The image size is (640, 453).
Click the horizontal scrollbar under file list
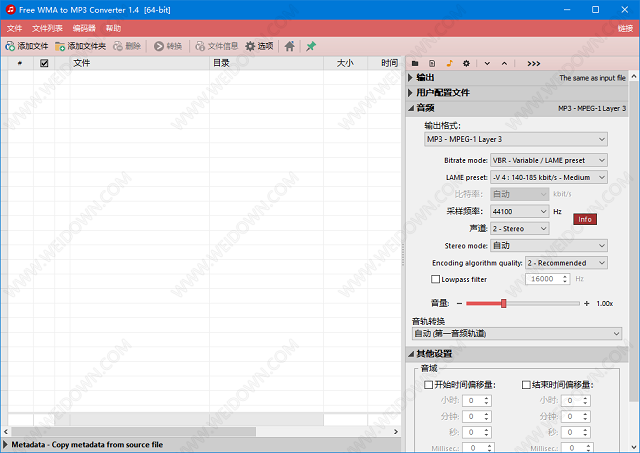133,431
